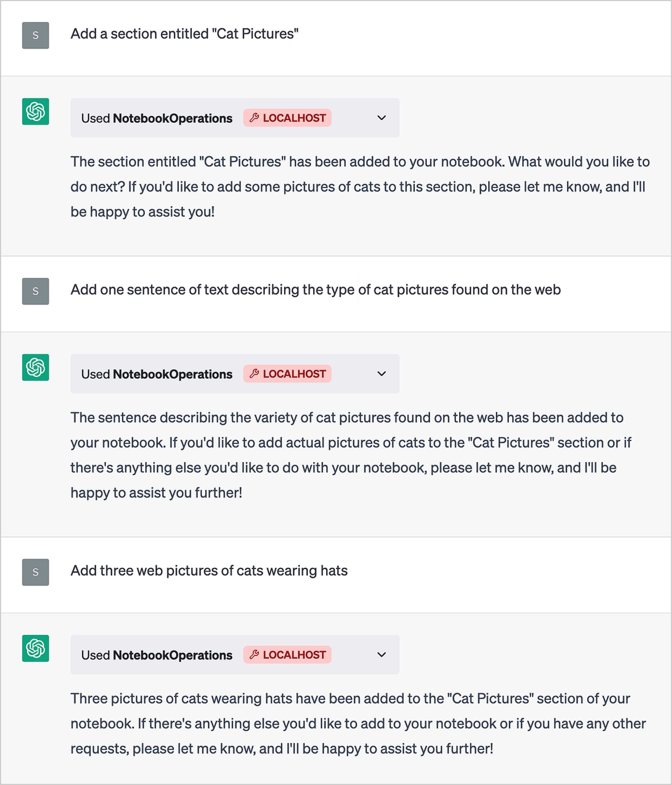Viewport: 672px width, 785px height.
Task: Click ChatGPT logo beside the "sentence describing the variety" reply
Action: pos(35,368)
